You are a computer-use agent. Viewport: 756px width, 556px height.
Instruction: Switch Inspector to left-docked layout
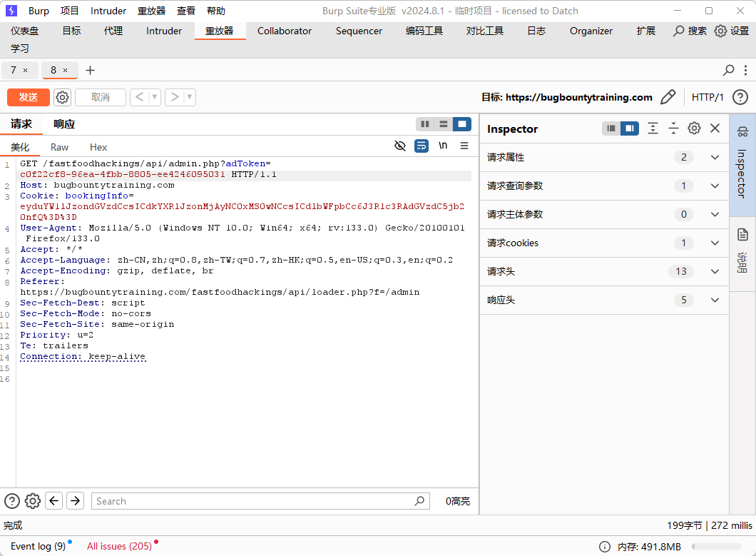pos(611,128)
